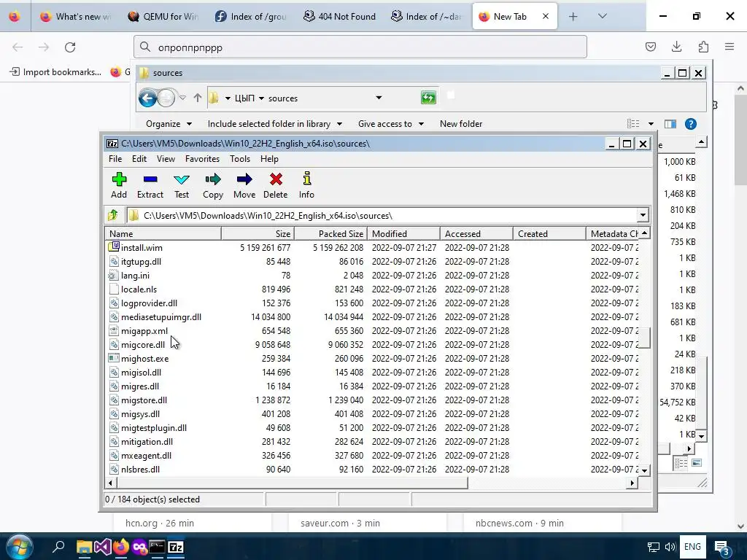Switch to the QEMU for Windows tab
The image size is (747, 560).
(x=163, y=16)
